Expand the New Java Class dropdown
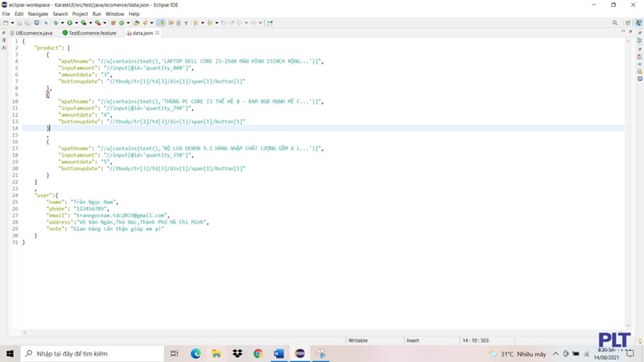 (x=128, y=23)
